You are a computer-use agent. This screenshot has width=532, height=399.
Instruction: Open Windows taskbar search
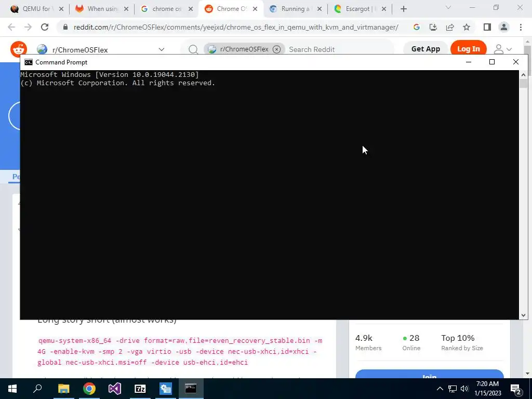[x=37, y=389]
